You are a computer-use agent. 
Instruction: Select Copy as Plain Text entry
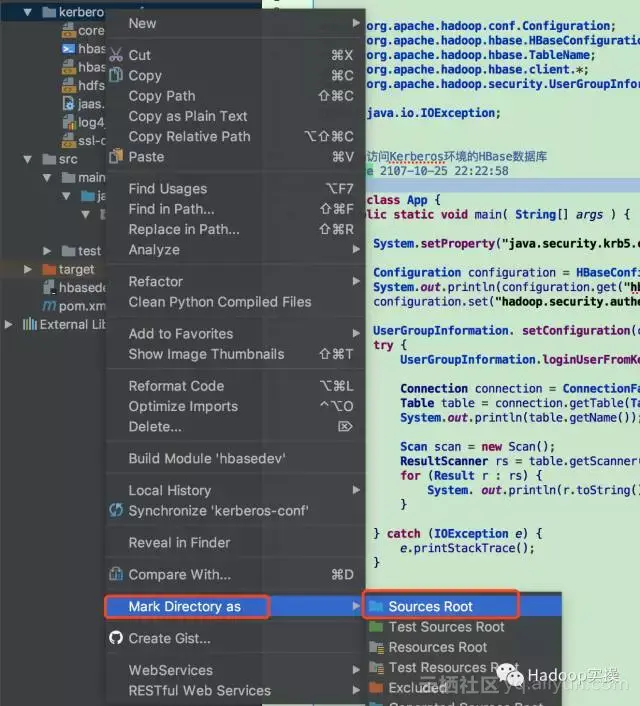tap(236, 116)
